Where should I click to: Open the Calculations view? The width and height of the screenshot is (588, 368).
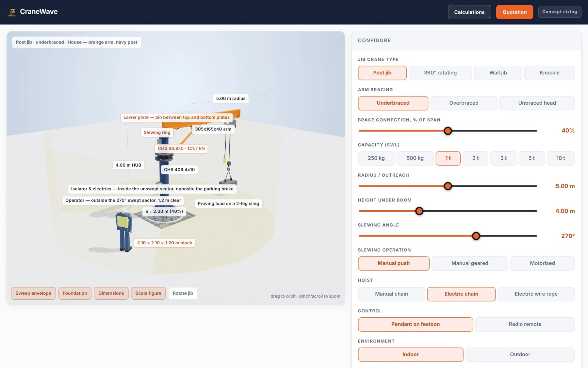point(469,12)
